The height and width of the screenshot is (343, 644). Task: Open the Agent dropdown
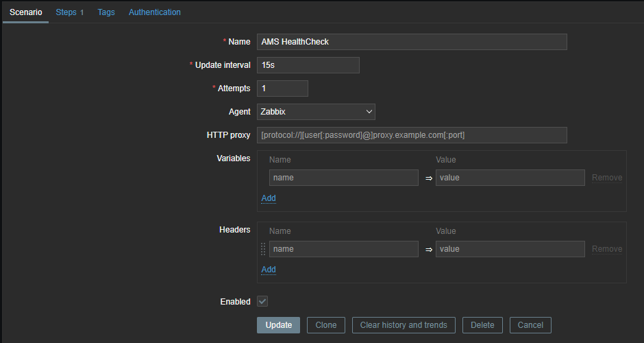click(x=316, y=112)
